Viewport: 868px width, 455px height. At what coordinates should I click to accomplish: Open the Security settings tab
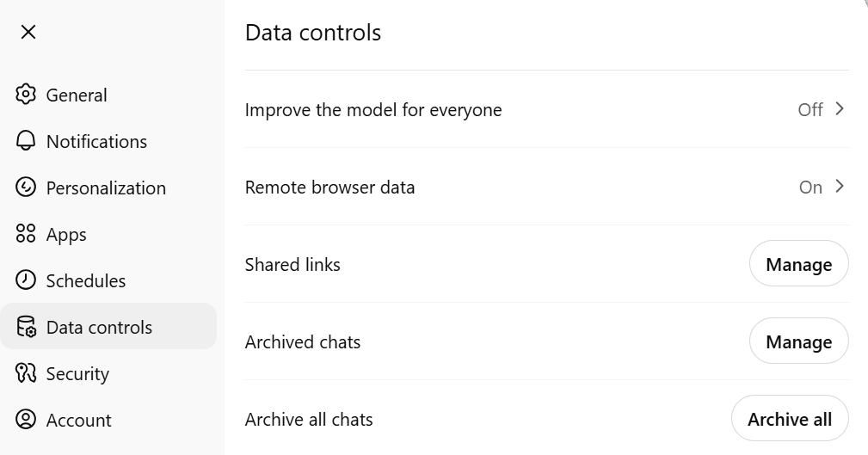pyautogui.click(x=77, y=373)
